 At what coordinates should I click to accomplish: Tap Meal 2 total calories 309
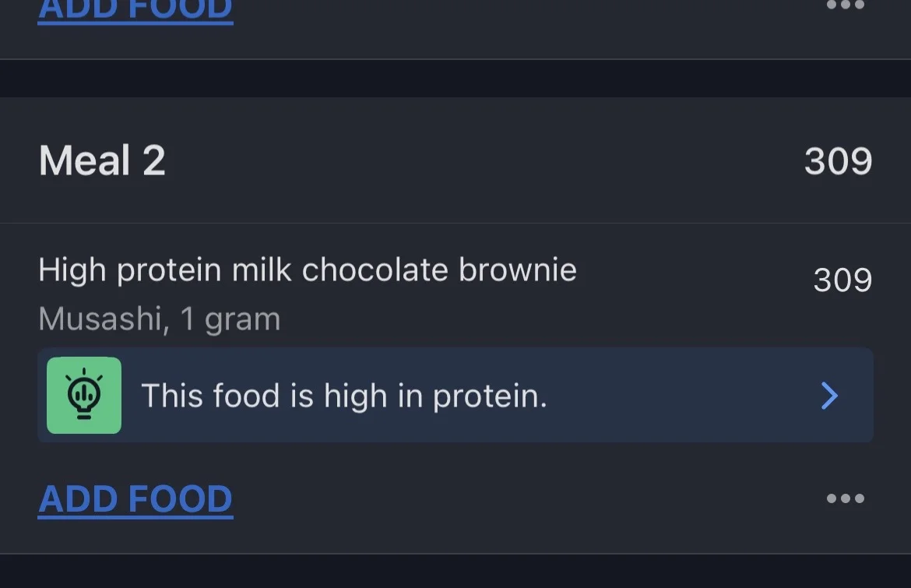(838, 161)
